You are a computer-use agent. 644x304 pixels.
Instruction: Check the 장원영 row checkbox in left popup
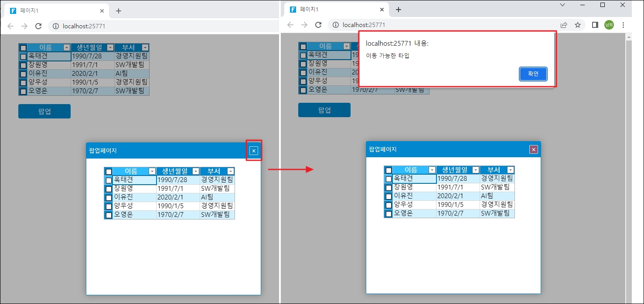(109, 189)
